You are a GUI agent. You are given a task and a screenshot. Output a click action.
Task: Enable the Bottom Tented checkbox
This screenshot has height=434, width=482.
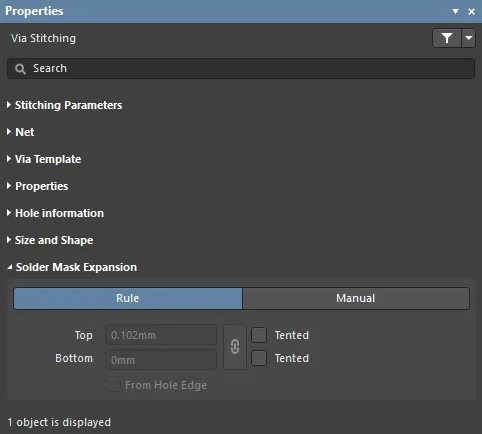click(x=259, y=358)
